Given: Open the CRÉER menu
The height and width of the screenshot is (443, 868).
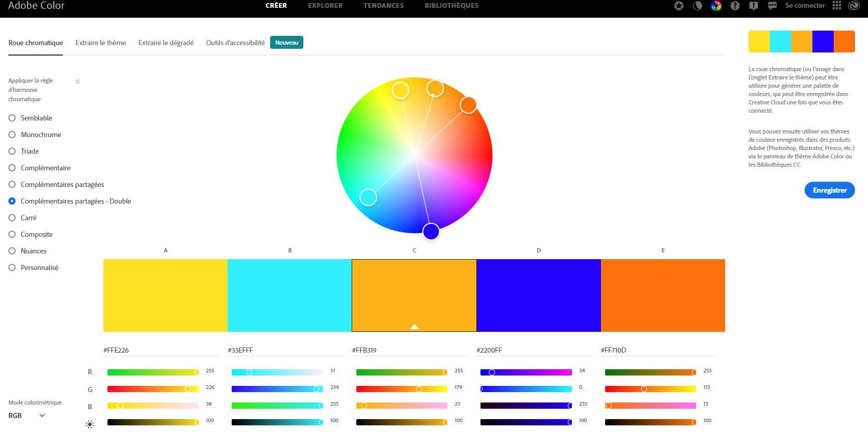Looking at the screenshot, I should pyautogui.click(x=276, y=6).
